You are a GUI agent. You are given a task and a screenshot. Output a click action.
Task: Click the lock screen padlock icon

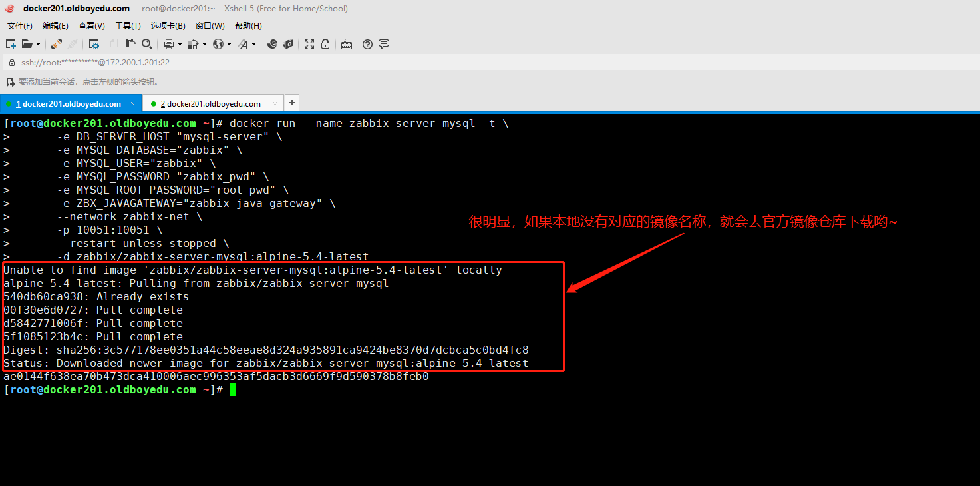(x=325, y=44)
